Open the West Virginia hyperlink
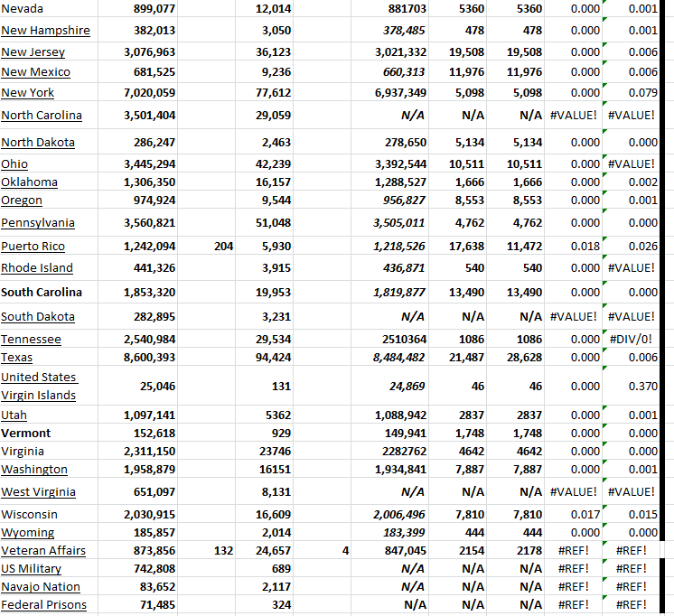Screen dimensions: 674x616 tap(38, 491)
